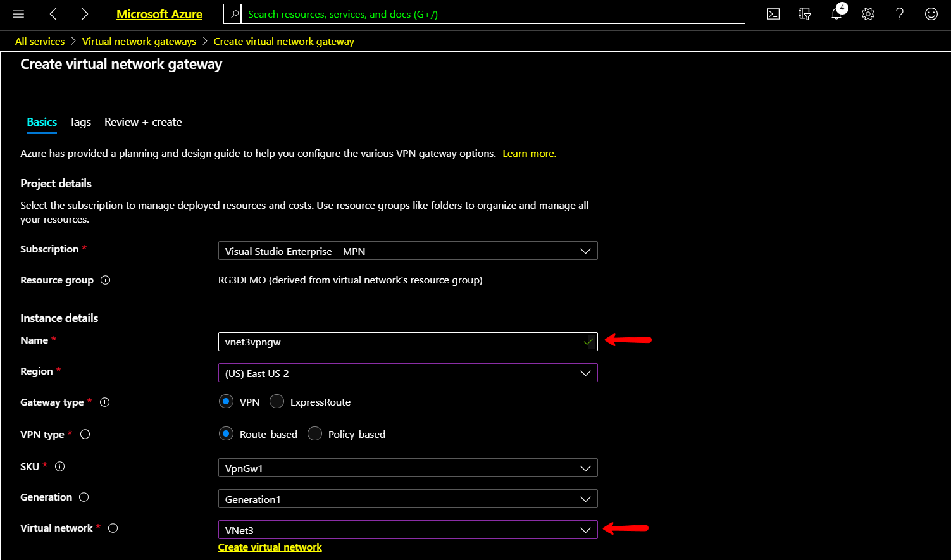This screenshot has height=560, width=951.
Task: Click the RG3DEMO resource group text
Action: pos(351,280)
